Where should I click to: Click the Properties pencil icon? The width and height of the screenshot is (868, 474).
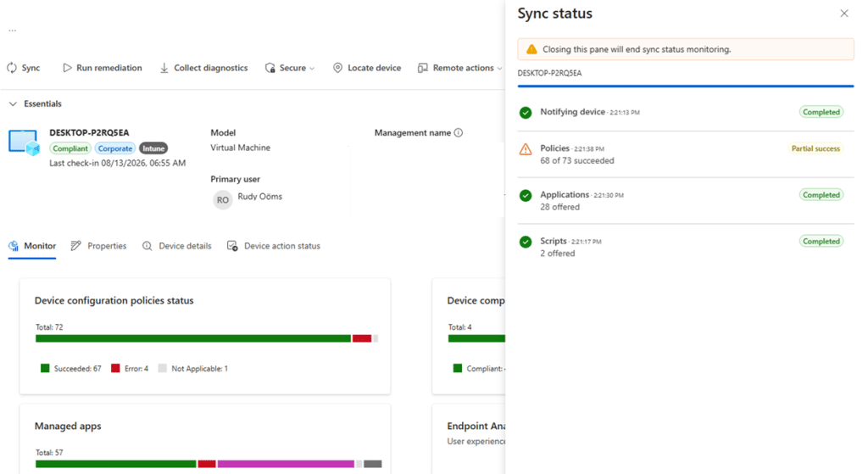75,246
